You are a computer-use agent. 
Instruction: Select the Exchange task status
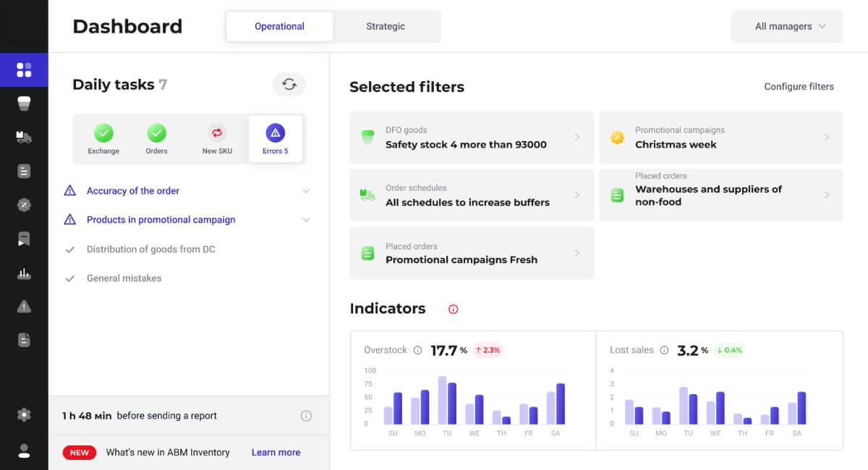point(103,139)
